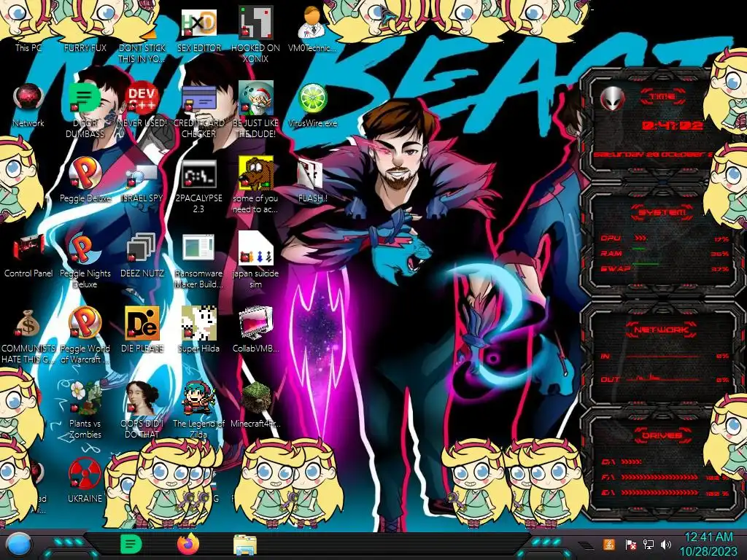This screenshot has height=560, width=747.
Task: Open the UKRAINE radiation-symbol shortcut
Action: click(x=85, y=474)
